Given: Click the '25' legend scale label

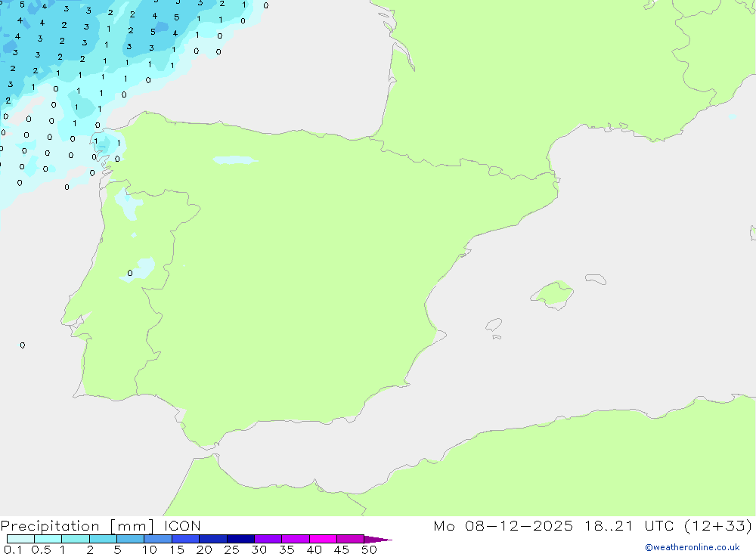Looking at the screenshot, I should coord(231,549).
